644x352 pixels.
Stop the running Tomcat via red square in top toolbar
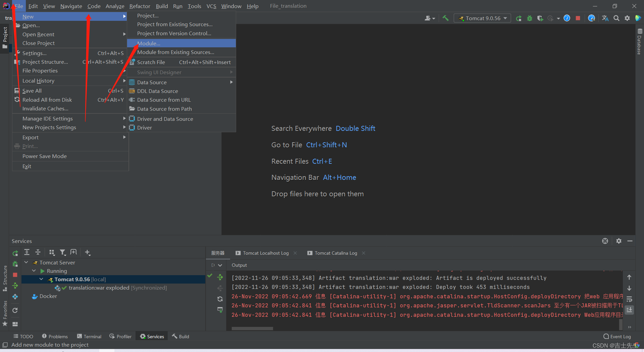pyautogui.click(x=578, y=18)
